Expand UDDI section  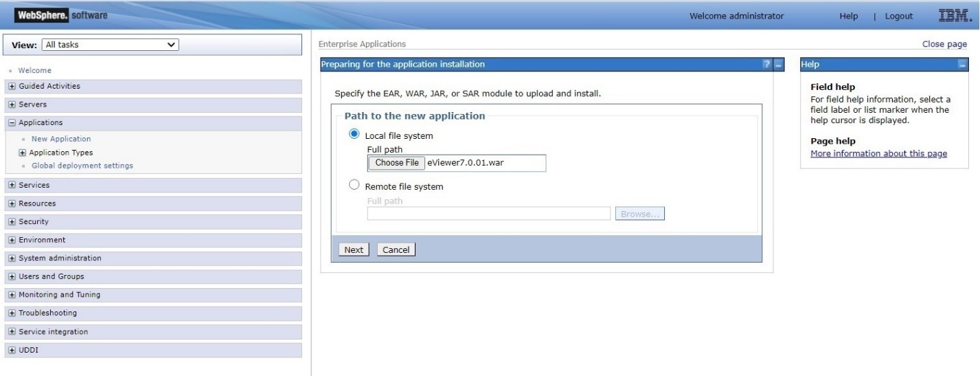coord(12,350)
